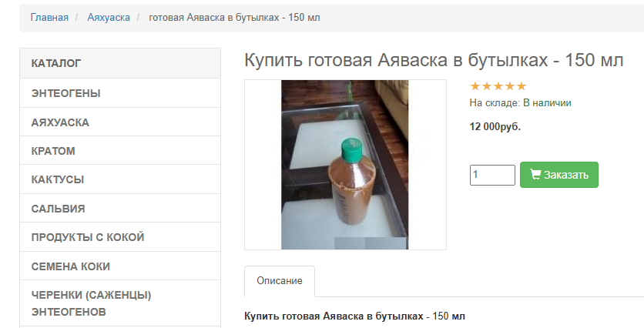Click the shopping cart icon on Заказать button

coord(535,175)
